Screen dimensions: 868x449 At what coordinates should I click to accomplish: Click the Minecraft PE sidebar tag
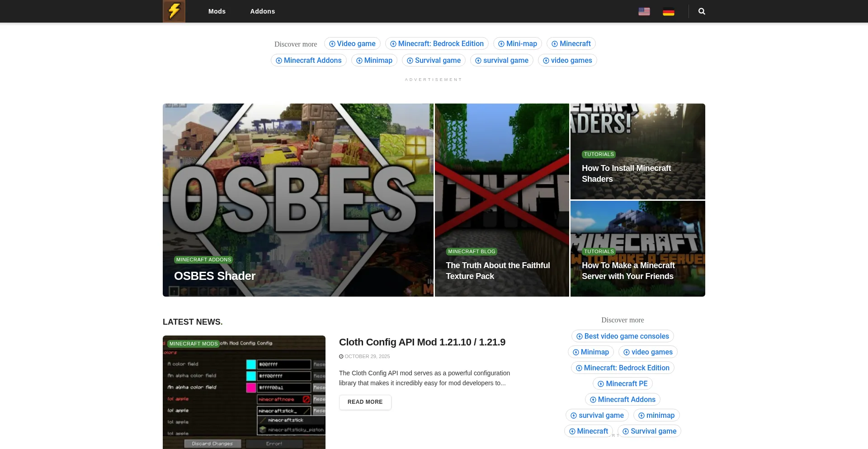point(623,384)
